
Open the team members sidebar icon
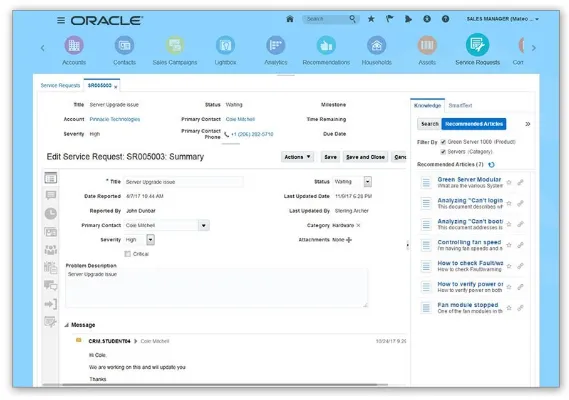tap(51, 250)
